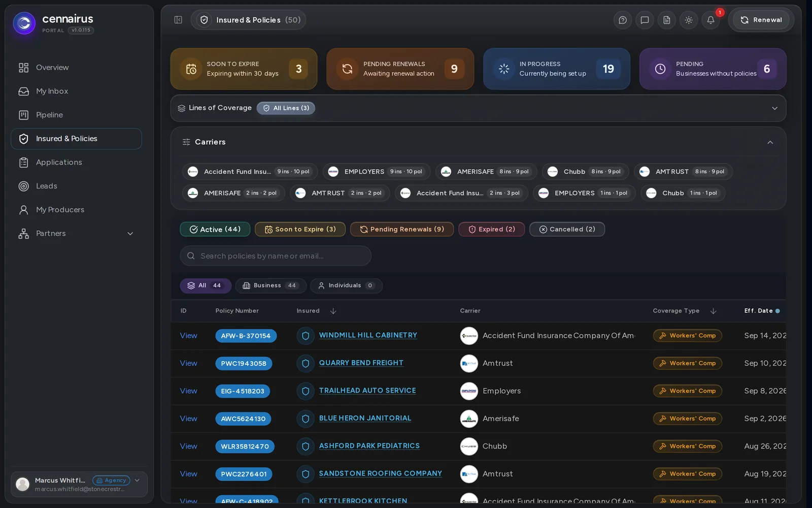Sort by the Coverage Type column arrow
This screenshot has width=812, height=508.
(x=713, y=311)
